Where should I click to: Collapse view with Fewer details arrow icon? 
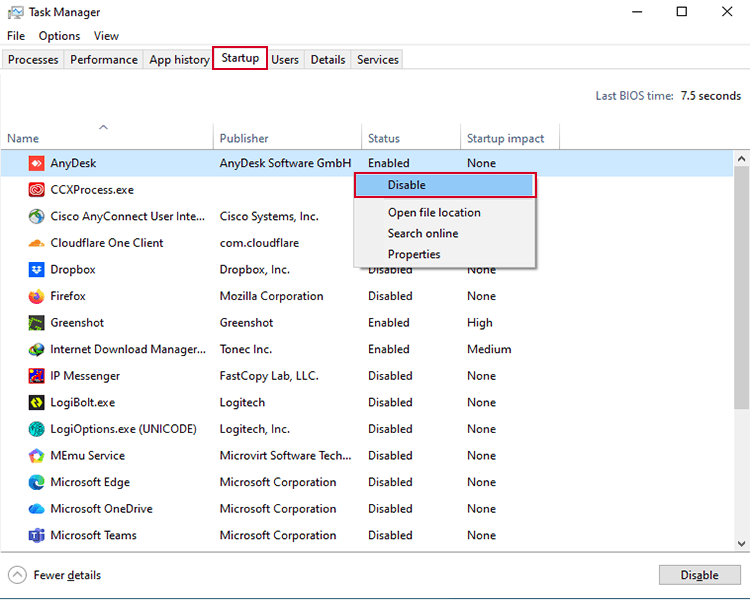pos(17,575)
